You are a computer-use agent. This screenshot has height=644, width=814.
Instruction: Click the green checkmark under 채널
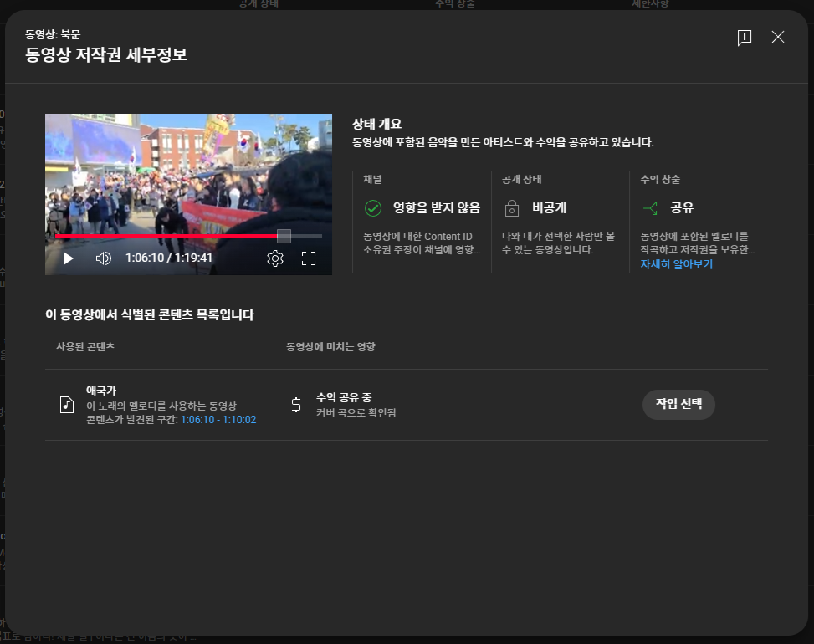tap(373, 208)
